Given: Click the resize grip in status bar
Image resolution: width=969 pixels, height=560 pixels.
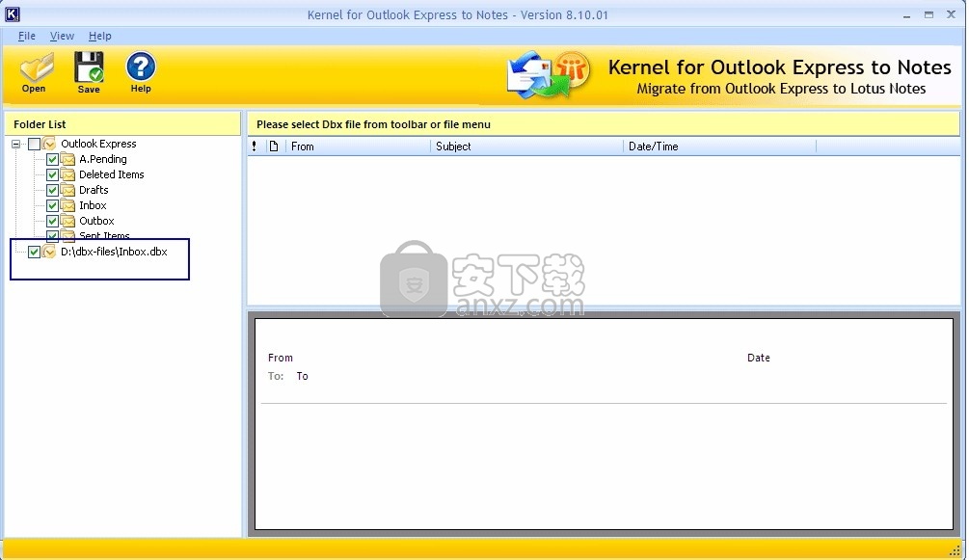Looking at the screenshot, I should coord(955,550).
